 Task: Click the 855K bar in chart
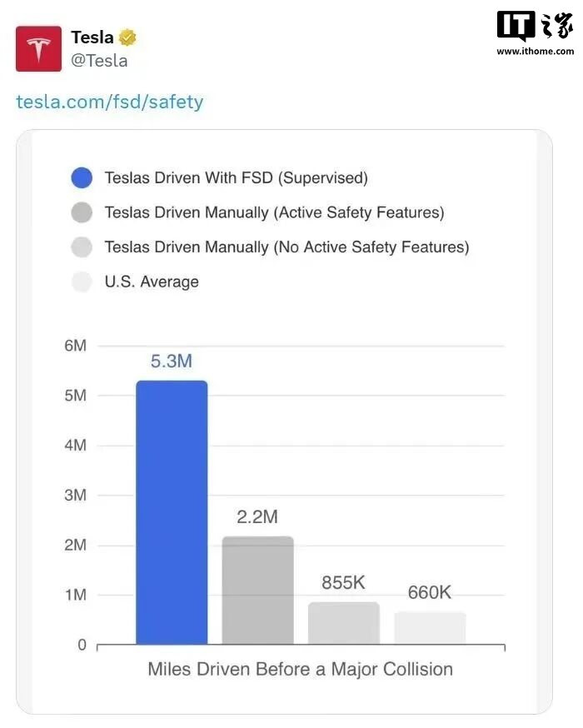pyautogui.click(x=343, y=623)
